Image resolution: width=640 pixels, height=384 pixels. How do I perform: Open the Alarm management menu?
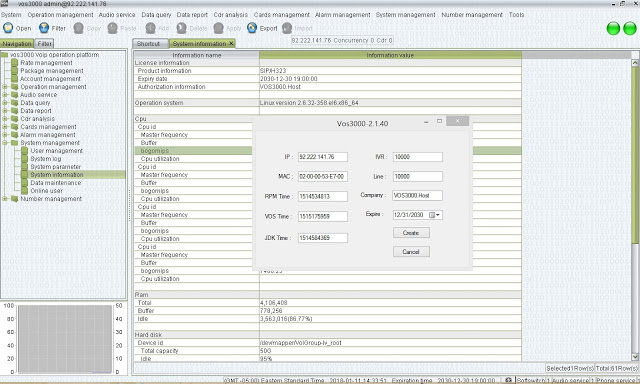342,15
